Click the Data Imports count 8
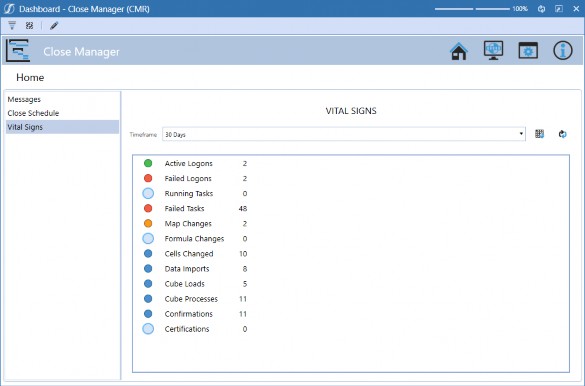 (245, 269)
